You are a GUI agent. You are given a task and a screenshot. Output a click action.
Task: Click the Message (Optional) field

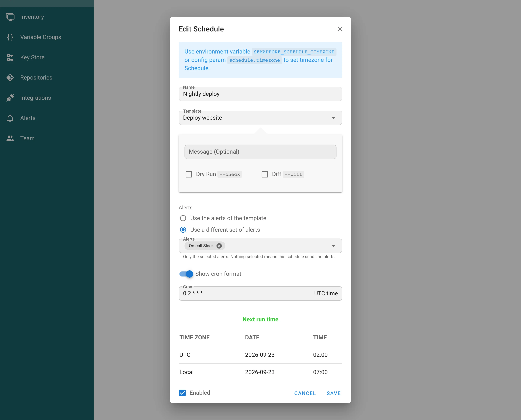(260, 152)
